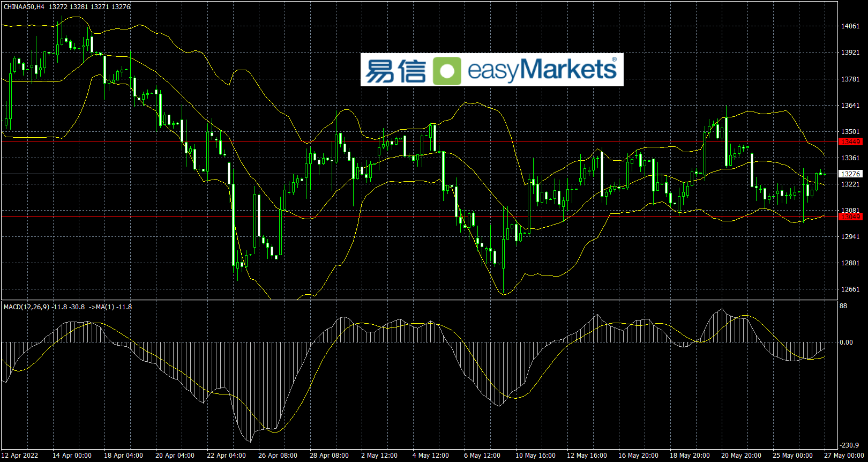
Task: Click the 26 Apr 08:00 time label
Action: click(278, 456)
